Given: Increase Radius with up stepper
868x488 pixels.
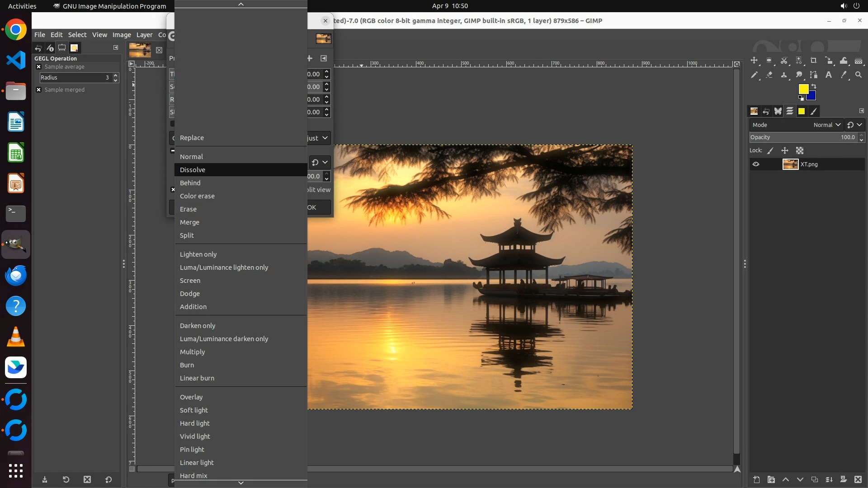Looking at the screenshot, I should (116, 75).
